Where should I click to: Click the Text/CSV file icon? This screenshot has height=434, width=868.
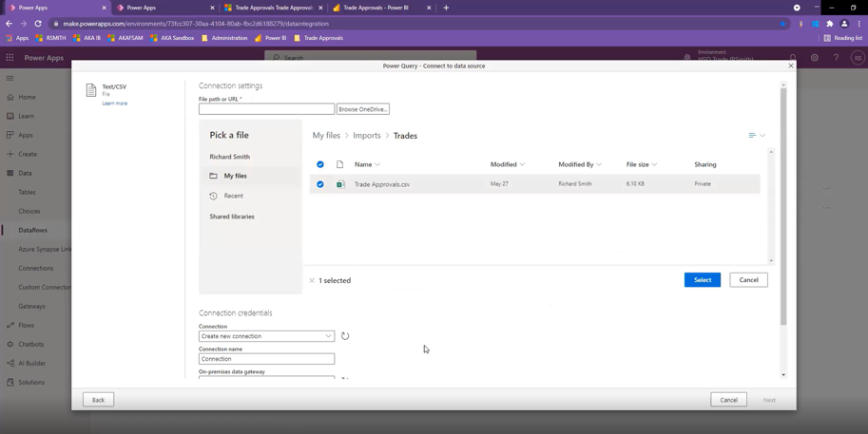[91, 90]
